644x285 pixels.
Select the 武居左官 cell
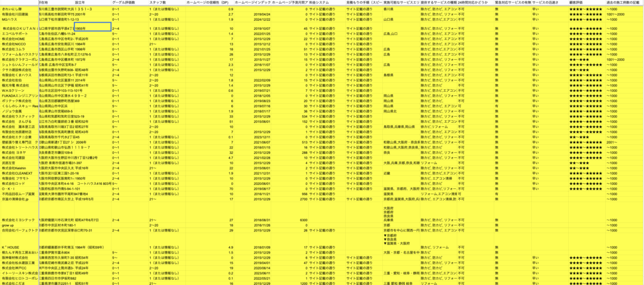(x=19, y=163)
